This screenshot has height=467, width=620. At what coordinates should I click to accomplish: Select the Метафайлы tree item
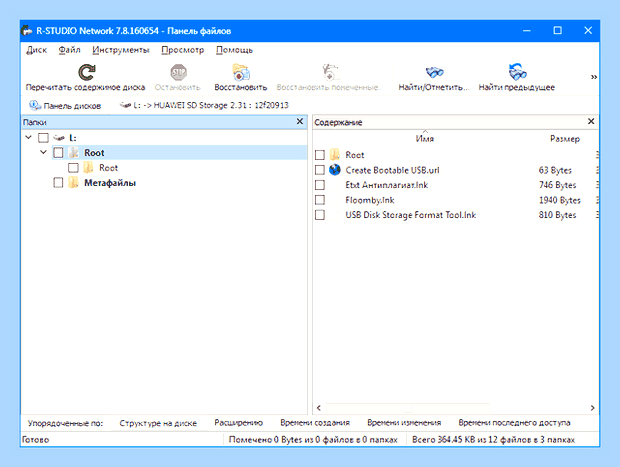point(110,183)
